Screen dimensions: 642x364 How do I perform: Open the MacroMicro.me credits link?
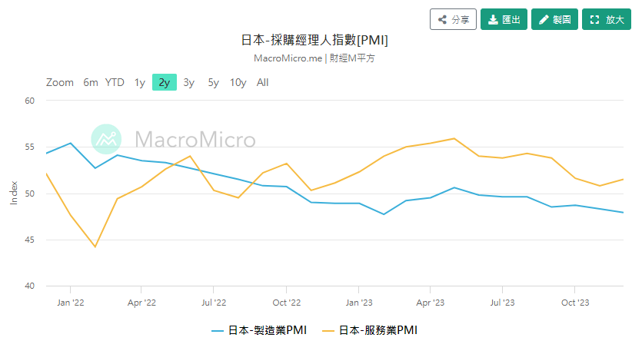click(x=288, y=58)
